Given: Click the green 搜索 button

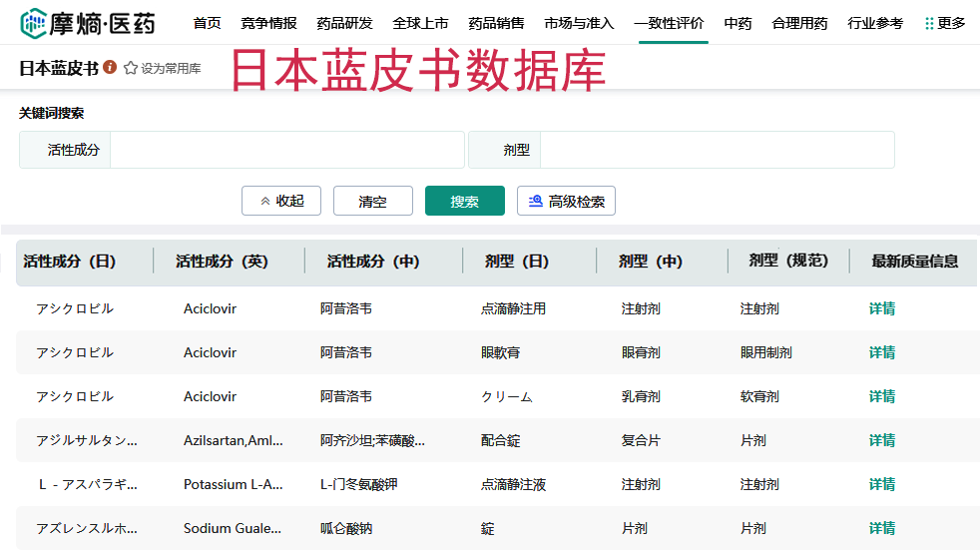Looking at the screenshot, I should [464, 201].
